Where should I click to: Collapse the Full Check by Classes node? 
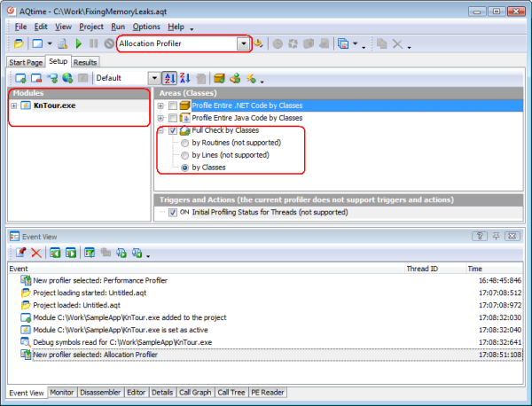[x=160, y=130]
